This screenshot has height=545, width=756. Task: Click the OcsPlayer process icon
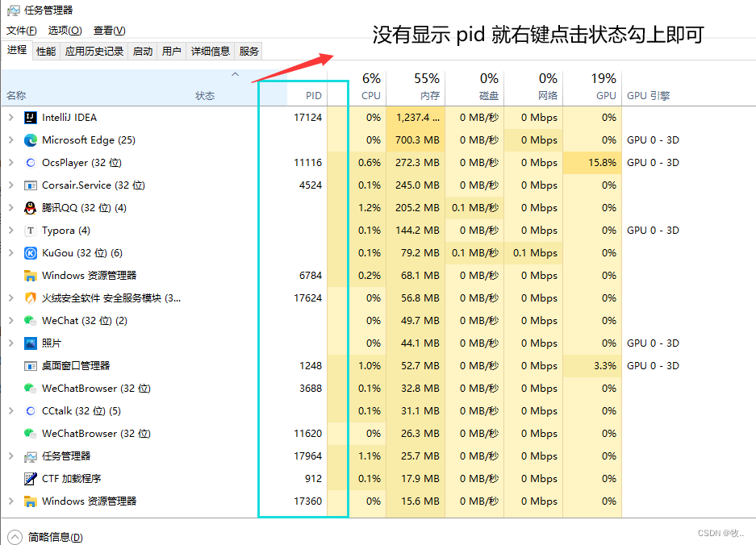(31, 163)
